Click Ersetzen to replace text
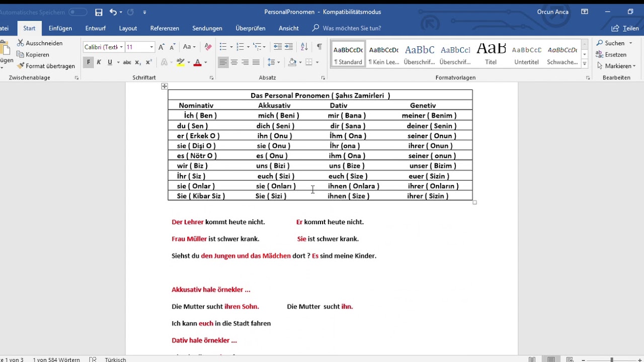644x362 pixels. 611,54
